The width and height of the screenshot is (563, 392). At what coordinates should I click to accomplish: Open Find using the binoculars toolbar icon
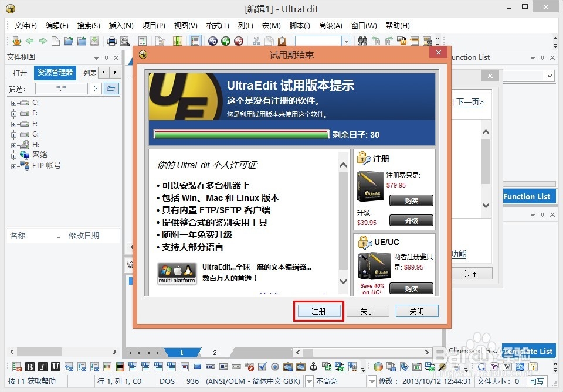pyautogui.click(x=362, y=41)
